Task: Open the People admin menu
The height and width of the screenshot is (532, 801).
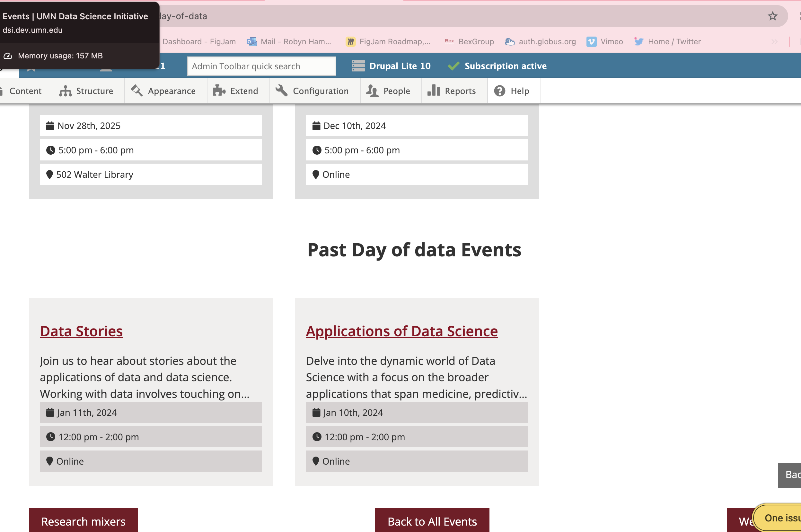Action: click(388, 91)
